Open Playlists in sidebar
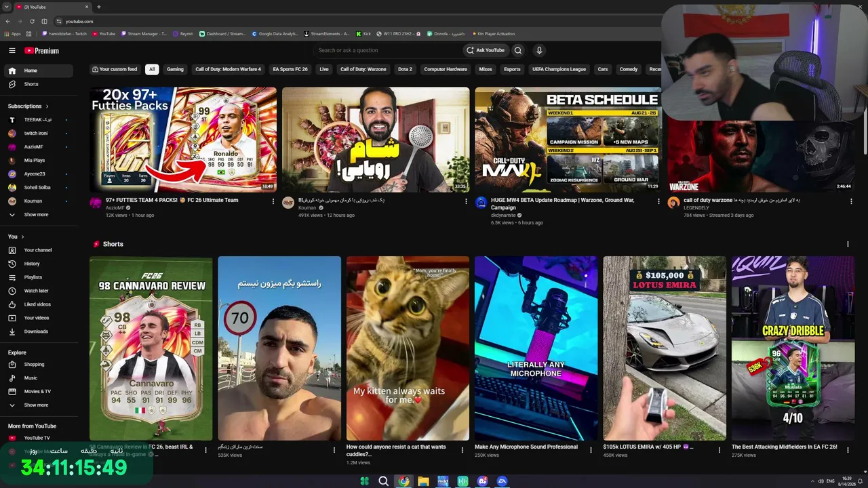 (38, 277)
